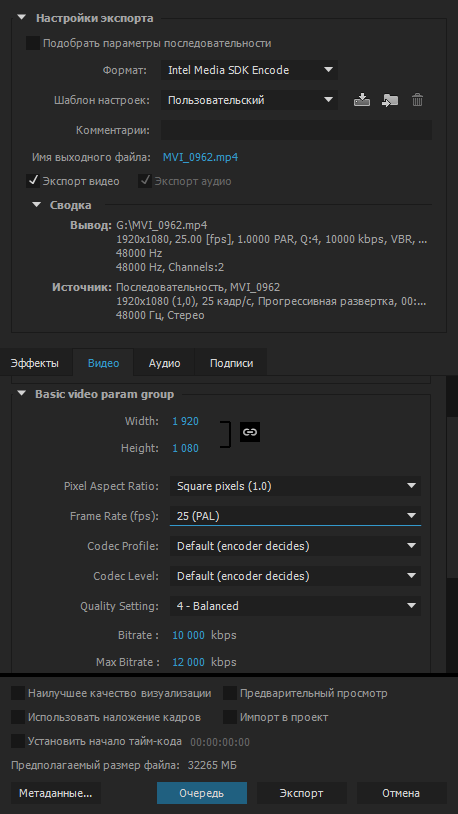Open Pixel Aspect Ratio dropdown
Viewport: 458px width, 814px height.
click(295, 486)
